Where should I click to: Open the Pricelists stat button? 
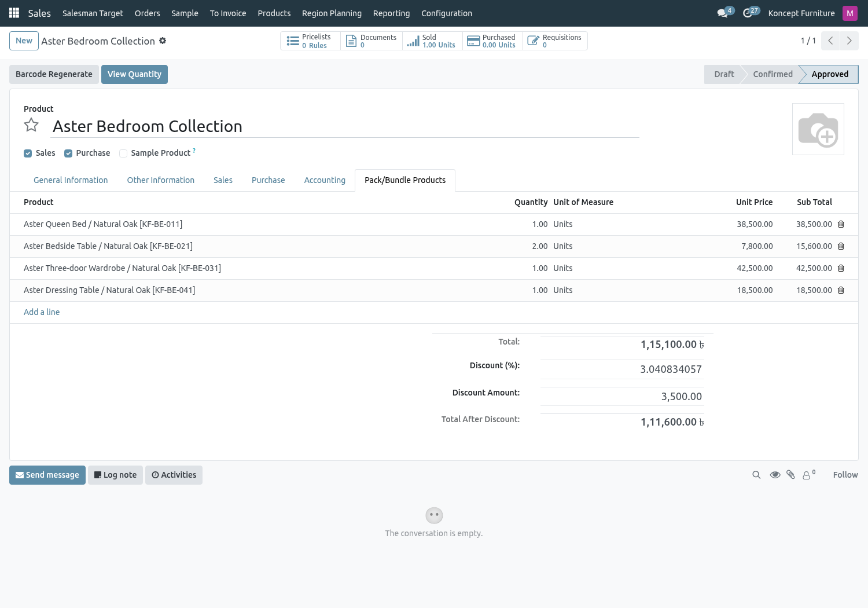click(x=310, y=41)
